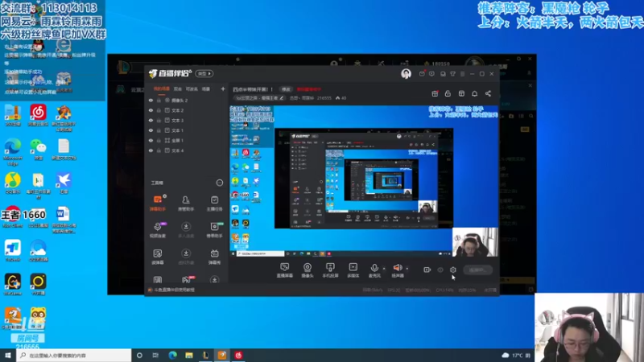The image size is (644, 362).
Task: Open the 弹幕助手 danmaku assistant tool
Action: 158,204
